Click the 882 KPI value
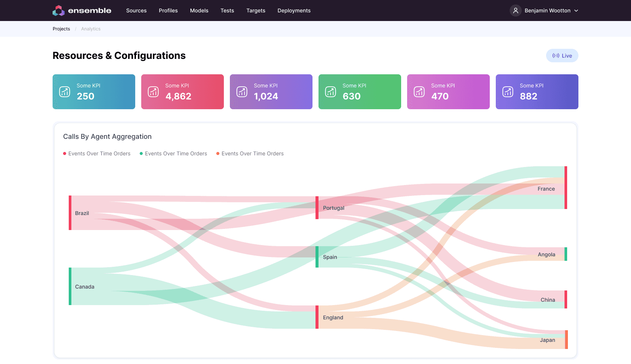631x364 pixels. 528,96
